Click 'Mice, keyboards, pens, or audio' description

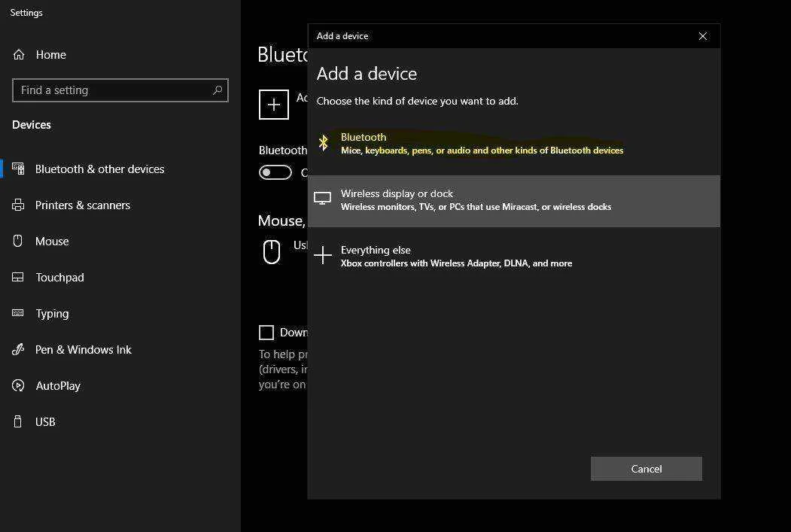click(x=482, y=150)
